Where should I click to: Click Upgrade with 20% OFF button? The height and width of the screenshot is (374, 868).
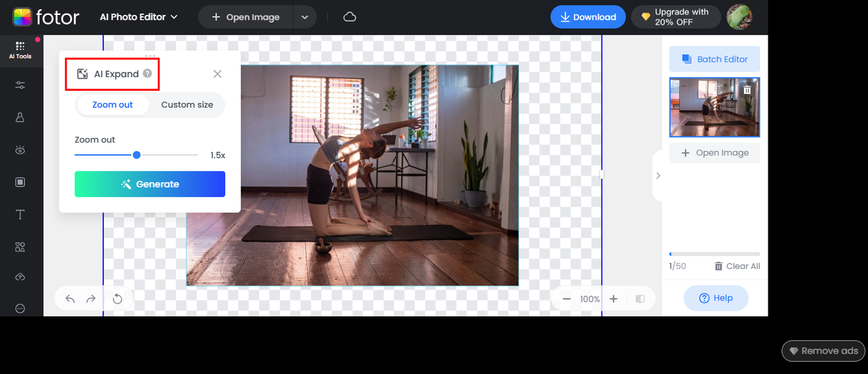click(x=676, y=17)
